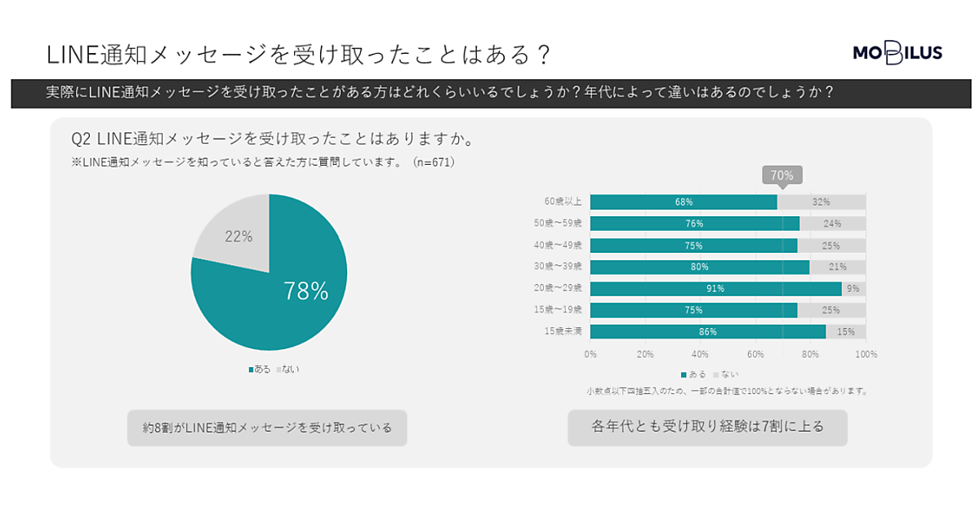
Task: Select the 80% bar for 30歳～39歳
Action: (x=700, y=267)
